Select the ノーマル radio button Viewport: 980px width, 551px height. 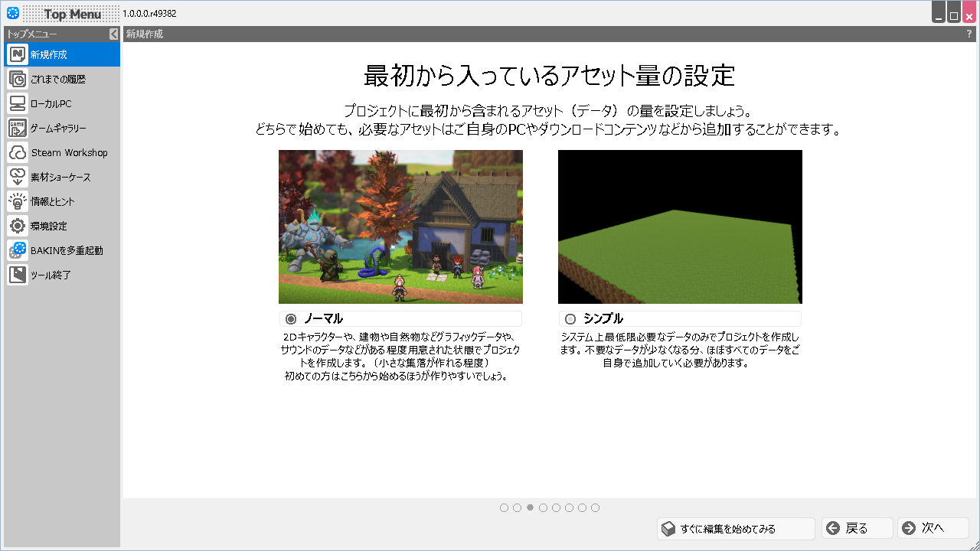(x=291, y=319)
